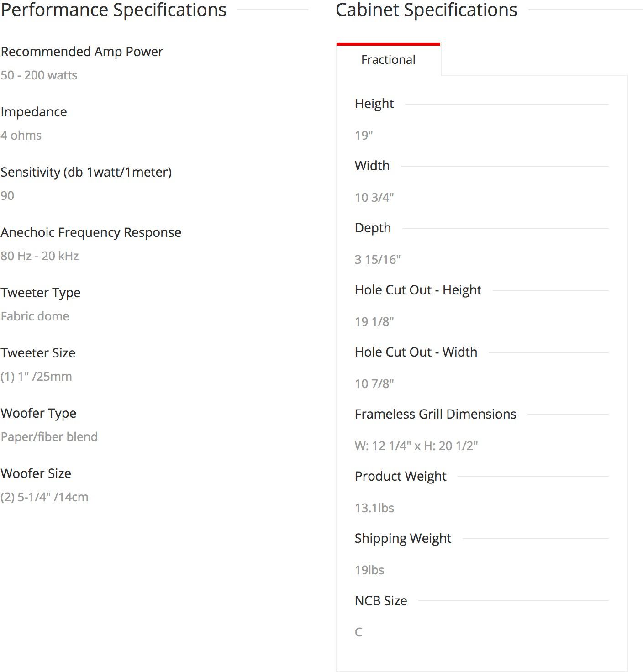Click the Tweeter Type label
The width and height of the screenshot is (643, 672).
click(41, 293)
